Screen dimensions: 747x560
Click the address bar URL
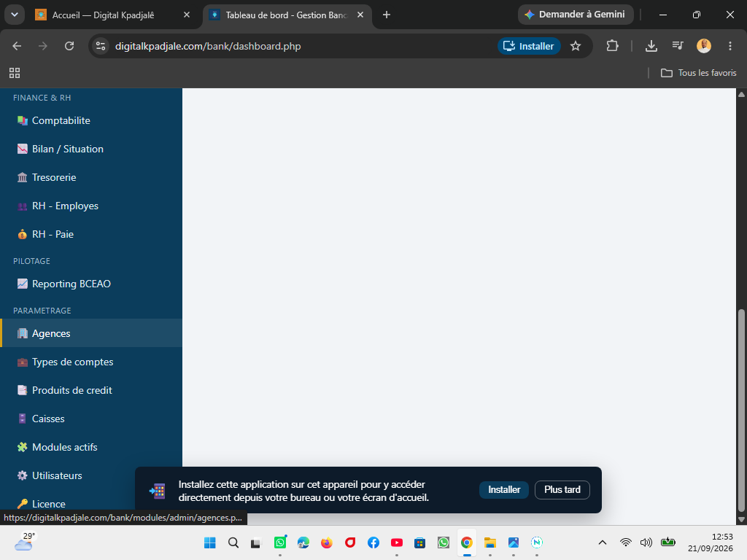click(x=208, y=46)
